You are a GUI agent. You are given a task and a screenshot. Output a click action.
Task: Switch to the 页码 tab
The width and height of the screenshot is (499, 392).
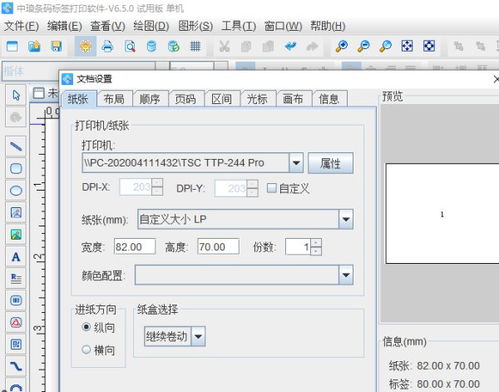click(x=186, y=99)
